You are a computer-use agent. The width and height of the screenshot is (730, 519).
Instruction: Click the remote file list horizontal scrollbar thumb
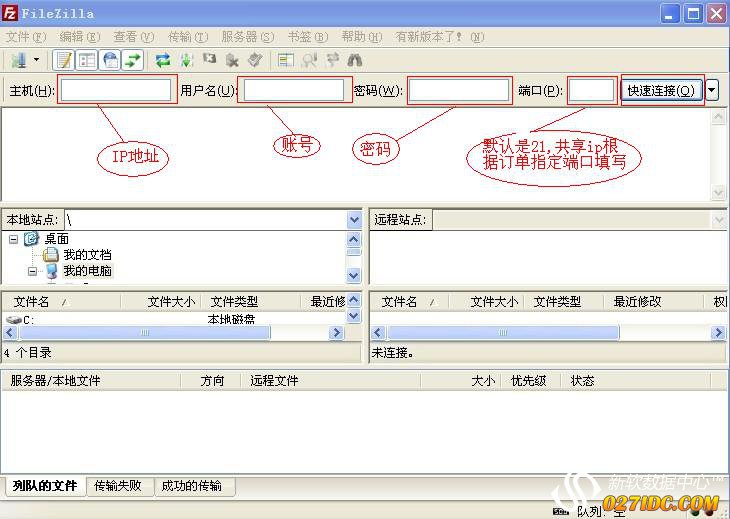point(503,332)
